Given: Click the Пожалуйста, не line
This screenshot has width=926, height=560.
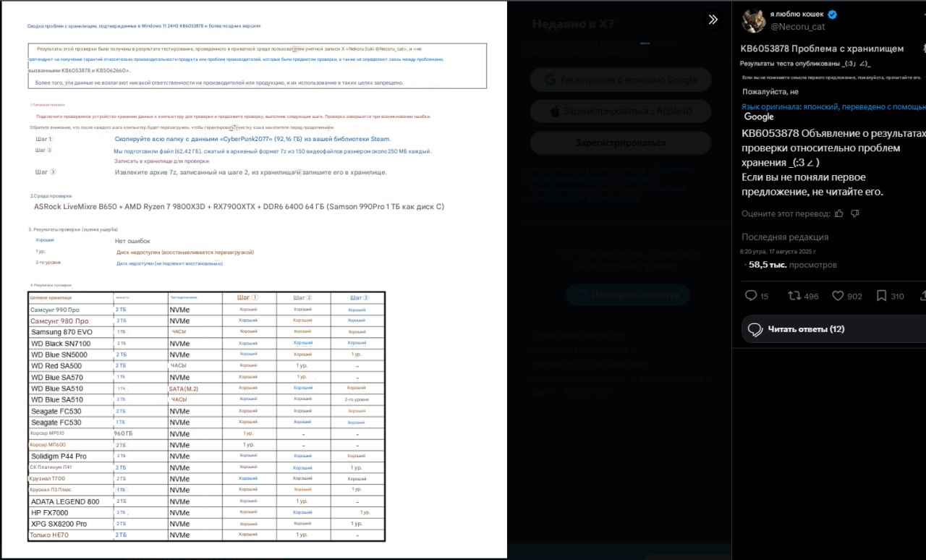Looking at the screenshot, I should 770,92.
